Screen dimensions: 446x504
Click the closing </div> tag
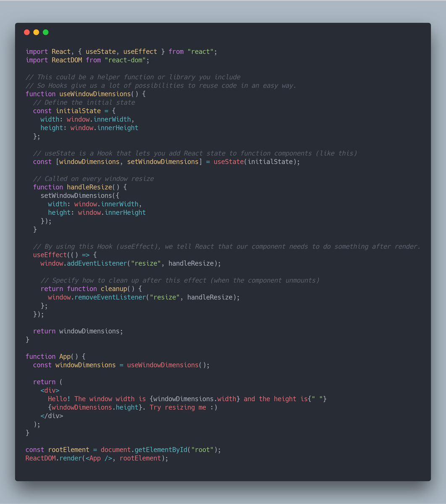pos(52,416)
